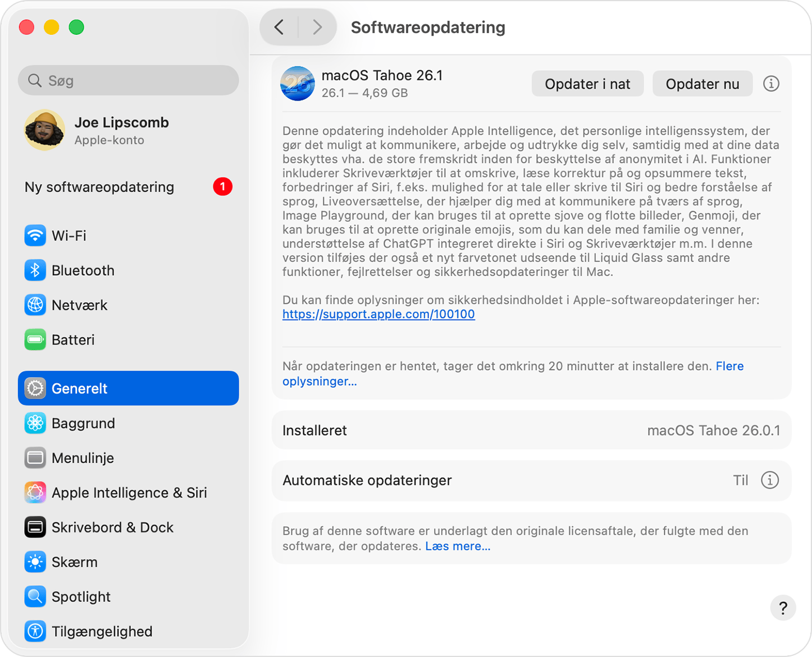812x657 pixels.
Task: Click the macOS Tahoe 26 update icon
Action: tap(298, 84)
